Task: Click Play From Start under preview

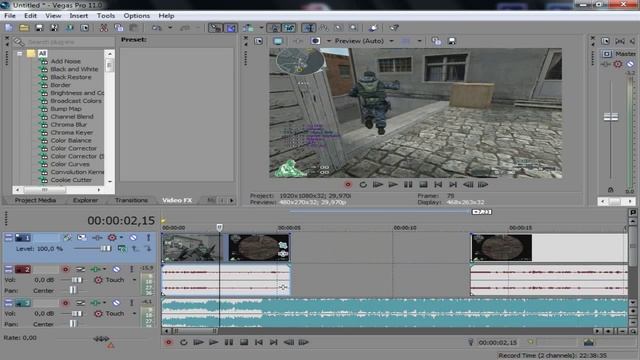Action: (x=378, y=184)
